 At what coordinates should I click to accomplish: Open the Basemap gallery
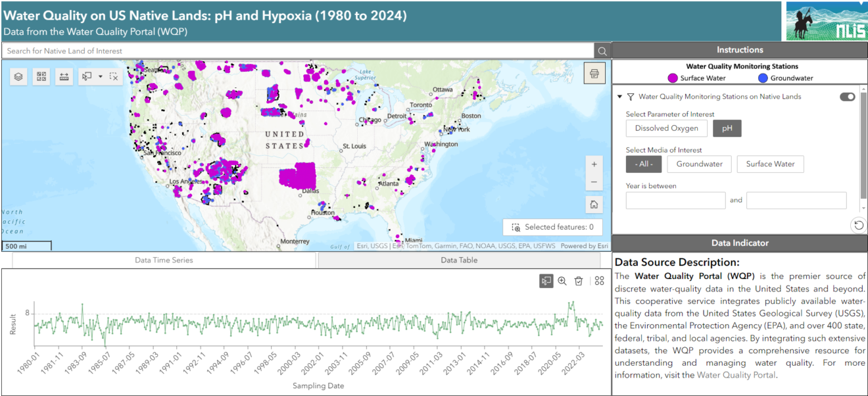point(41,76)
